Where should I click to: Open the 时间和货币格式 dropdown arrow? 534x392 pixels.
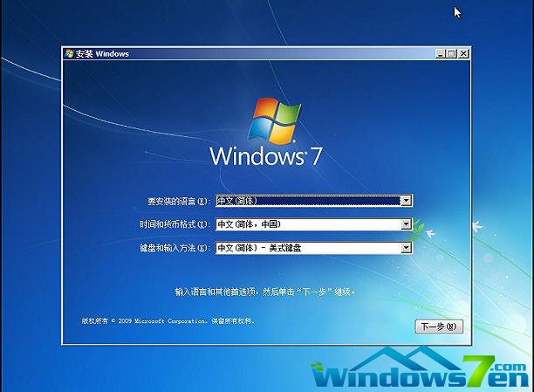(x=406, y=224)
